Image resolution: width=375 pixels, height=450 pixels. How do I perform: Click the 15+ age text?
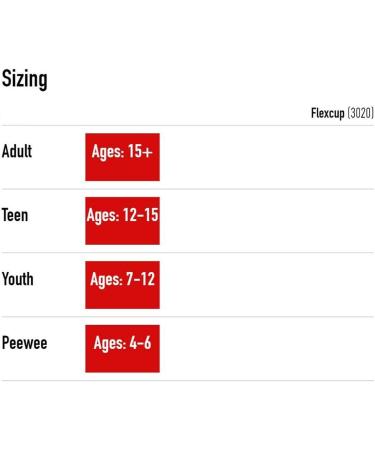tap(140, 151)
